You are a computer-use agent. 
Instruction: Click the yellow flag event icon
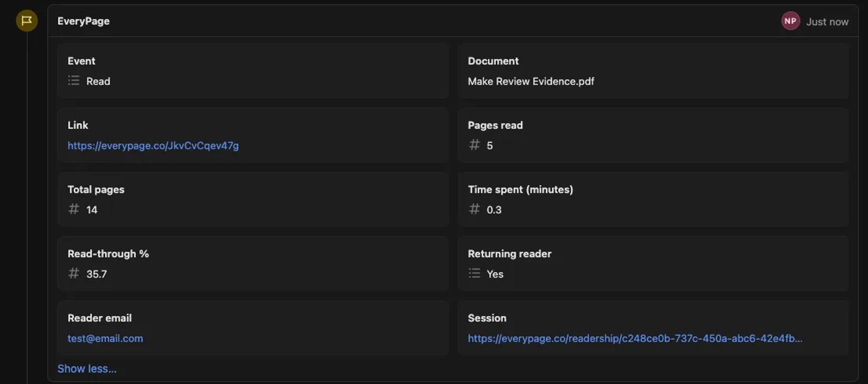pyautogui.click(x=27, y=21)
